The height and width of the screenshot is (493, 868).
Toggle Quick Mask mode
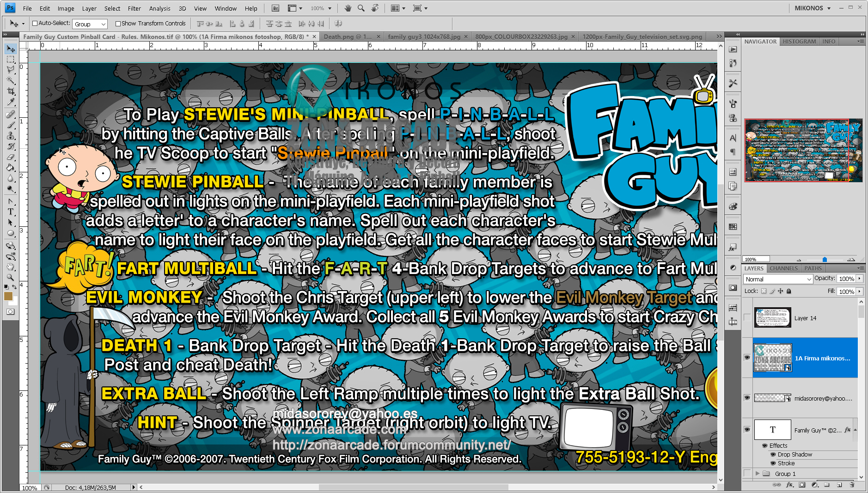click(11, 312)
